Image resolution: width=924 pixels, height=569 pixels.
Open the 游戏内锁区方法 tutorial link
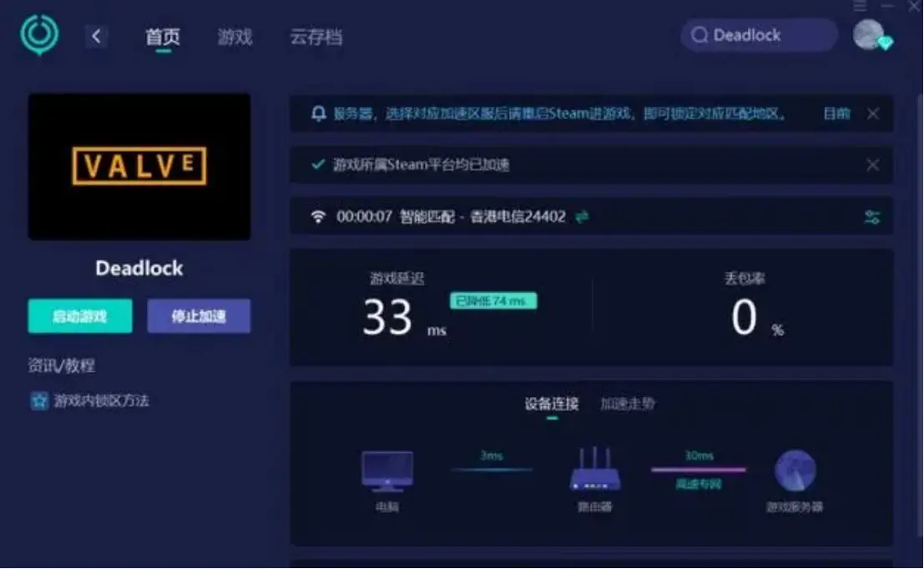point(101,400)
